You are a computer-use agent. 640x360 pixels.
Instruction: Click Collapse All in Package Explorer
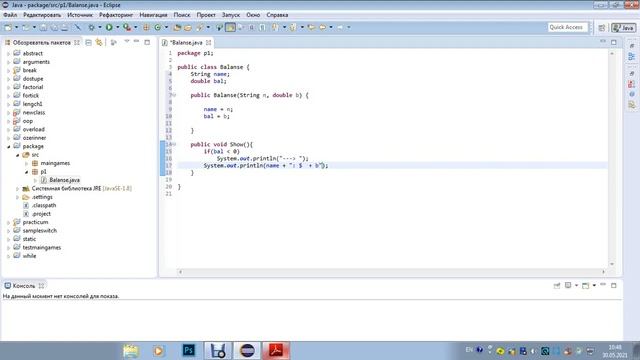(89, 42)
